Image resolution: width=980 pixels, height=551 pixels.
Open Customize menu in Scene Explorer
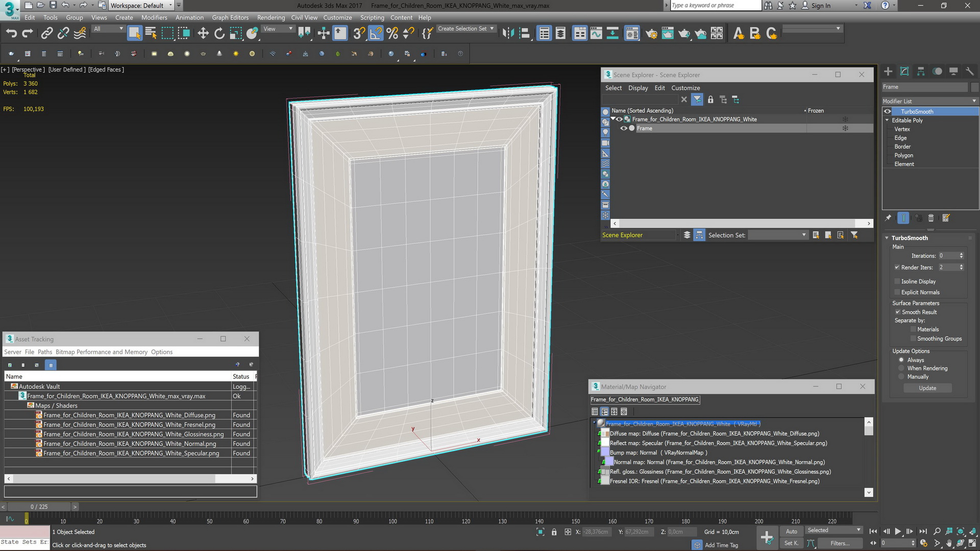pyautogui.click(x=685, y=88)
